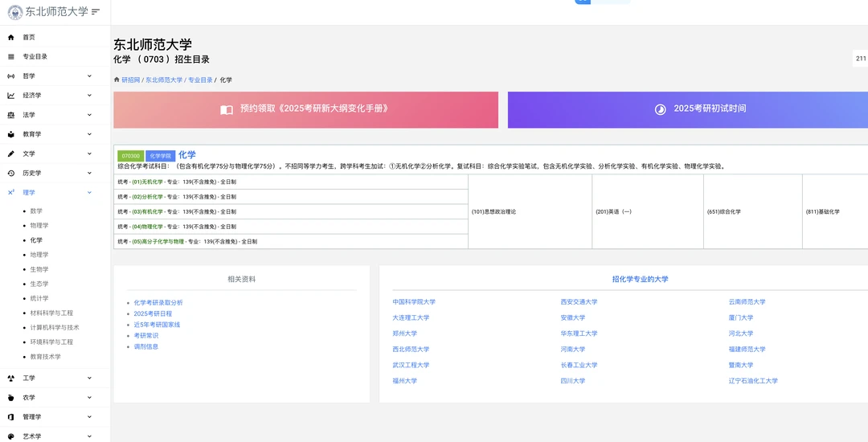Select 物理学 under 理学
Screen dimensions: 868x442
[39, 226]
